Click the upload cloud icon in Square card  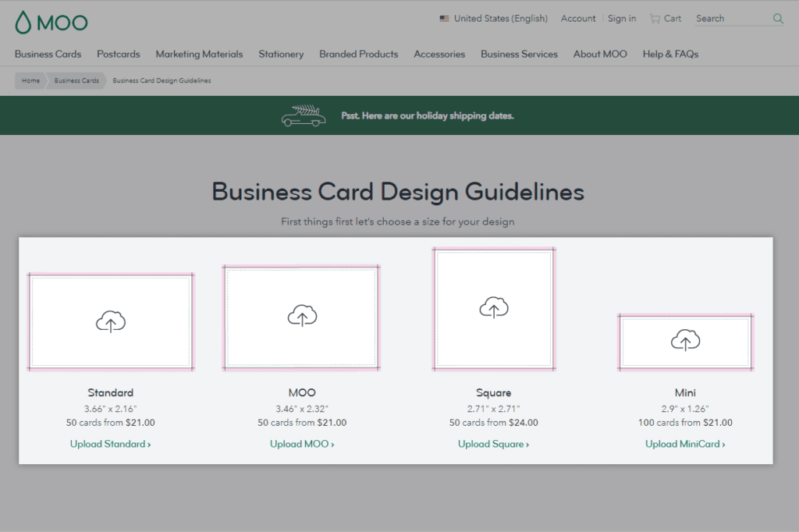tap(494, 307)
